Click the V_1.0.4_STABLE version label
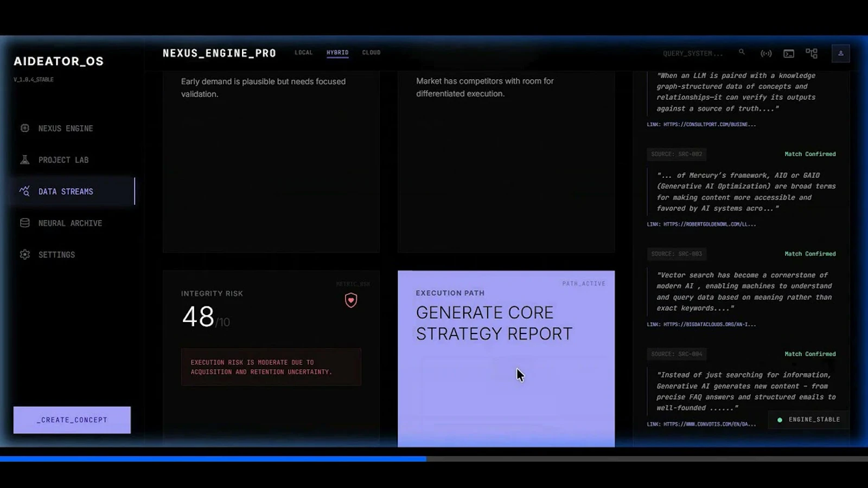Viewport: 868px width, 488px height. (34, 80)
